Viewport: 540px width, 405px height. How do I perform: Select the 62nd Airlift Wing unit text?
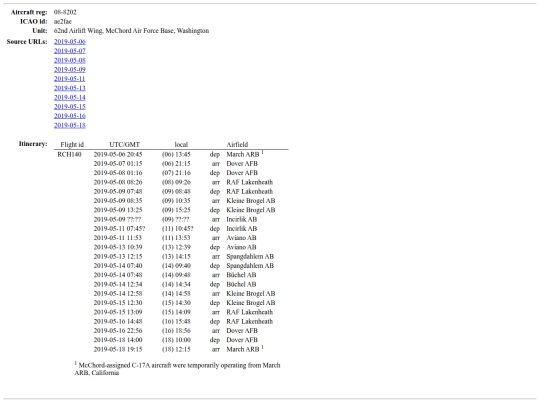pos(131,31)
